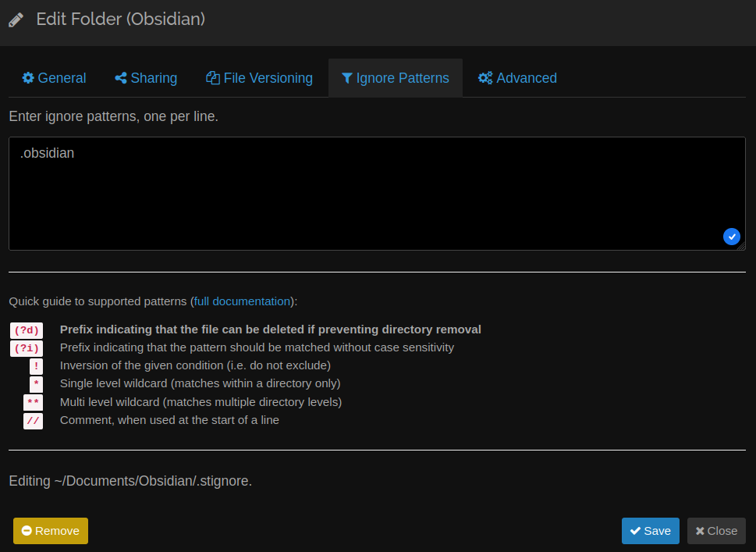
Task: Close the Edit Folder dialog
Action: (716, 531)
